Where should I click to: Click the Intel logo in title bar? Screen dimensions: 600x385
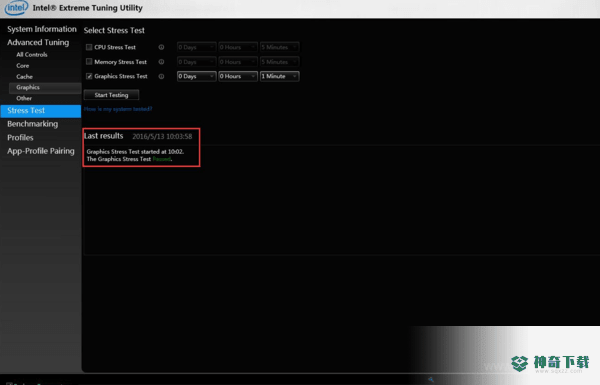click(x=16, y=7)
